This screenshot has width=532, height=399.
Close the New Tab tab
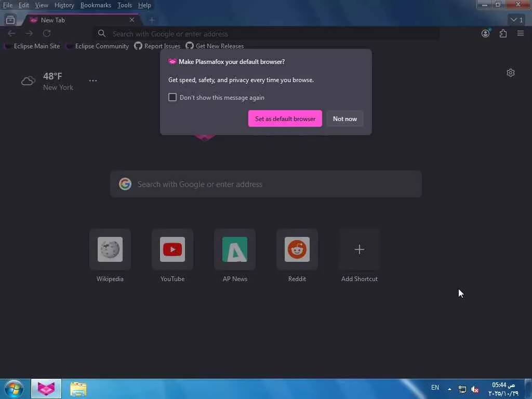click(x=132, y=20)
